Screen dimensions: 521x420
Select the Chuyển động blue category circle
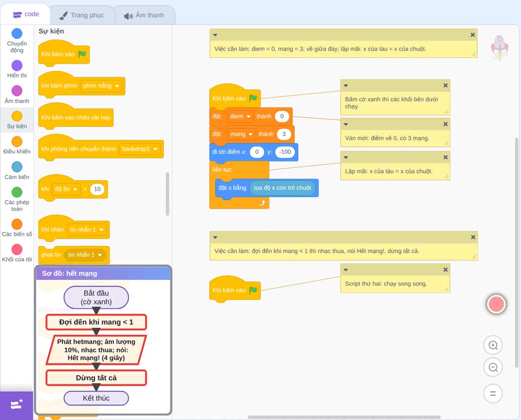coord(17,33)
